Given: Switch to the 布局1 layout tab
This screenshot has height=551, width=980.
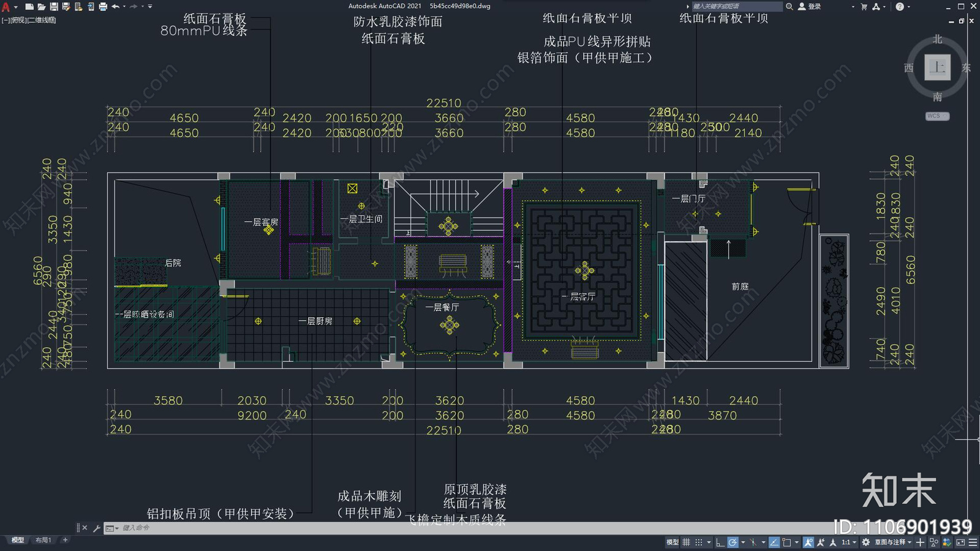Looking at the screenshot, I should coord(43,540).
